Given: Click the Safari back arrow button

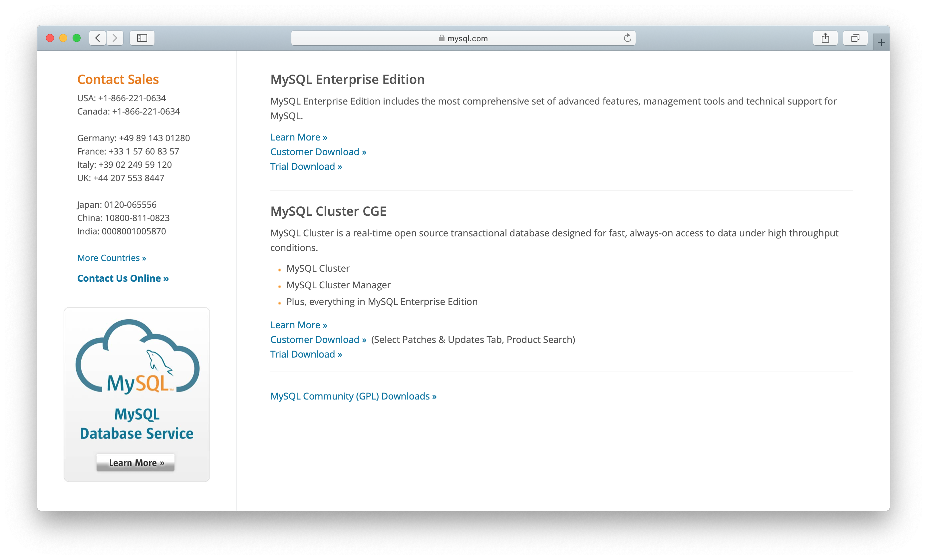Looking at the screenshot, I should [x=98, y=38].
